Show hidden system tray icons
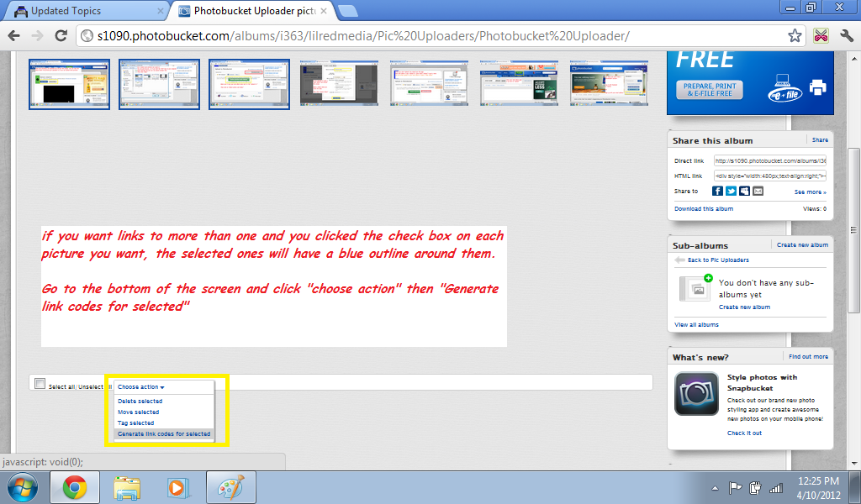861x504 pixels. [x=715, y=487]
